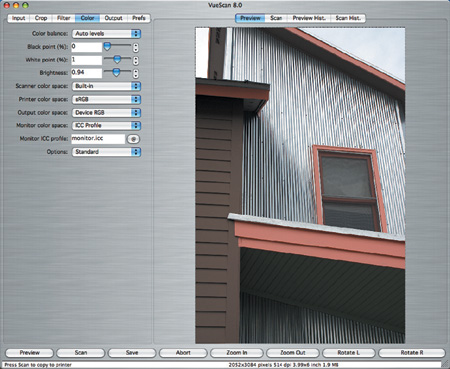Select the Color tab
This screenshot has height=369, width=450.
(87, 18)
